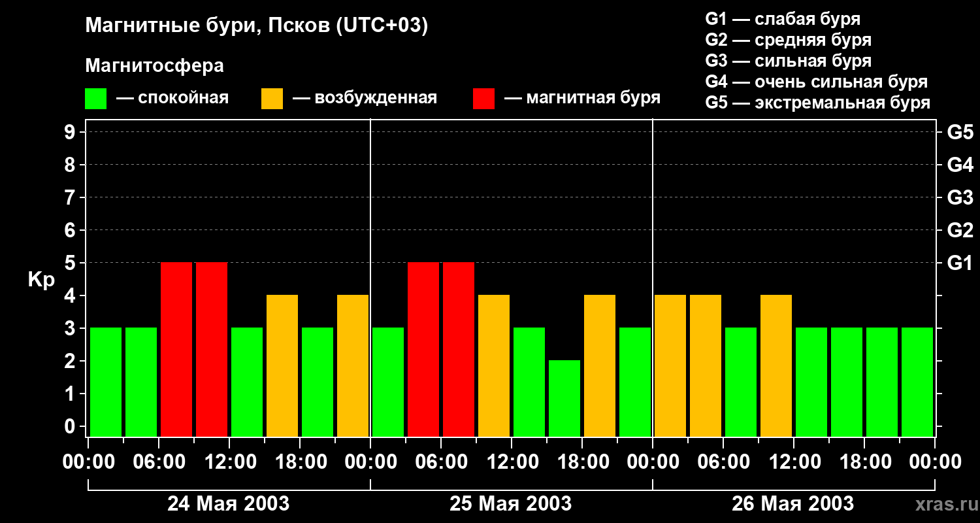Click the 'Магнитосфера' legend heading
This screenshot has height=523, width=980.
point(154,66)
